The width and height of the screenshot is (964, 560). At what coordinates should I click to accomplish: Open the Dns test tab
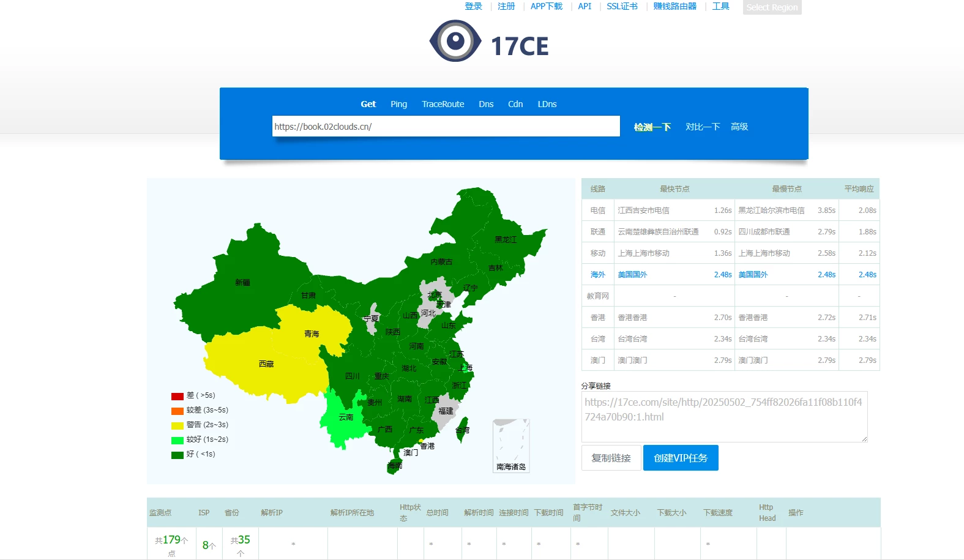[486, 104]
